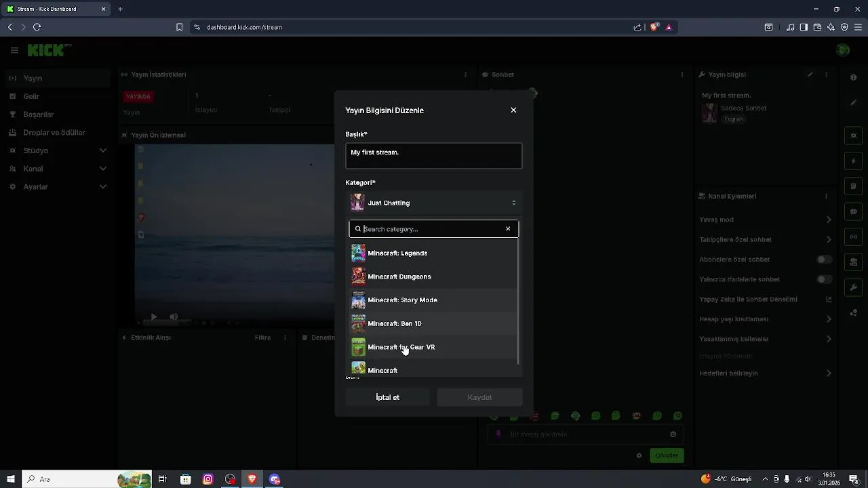Screen dimensions: 868x488
Task: Open chat settings gear near Gönder
Action: click(x=639, y=455)
